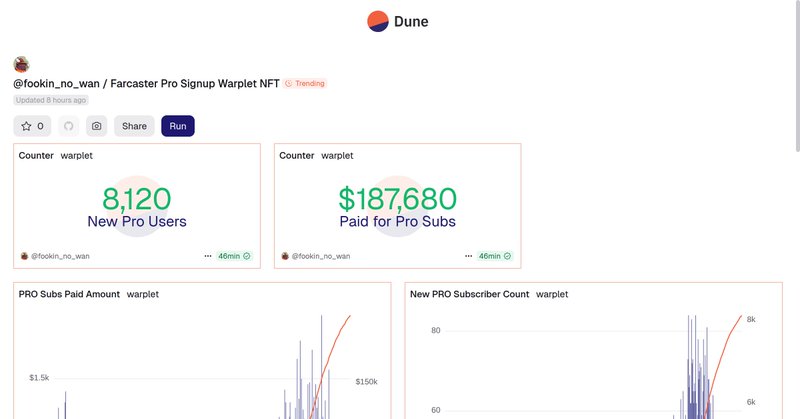Run the dashboard queries
The image size is (800, 419).
(x=178, y=126)
